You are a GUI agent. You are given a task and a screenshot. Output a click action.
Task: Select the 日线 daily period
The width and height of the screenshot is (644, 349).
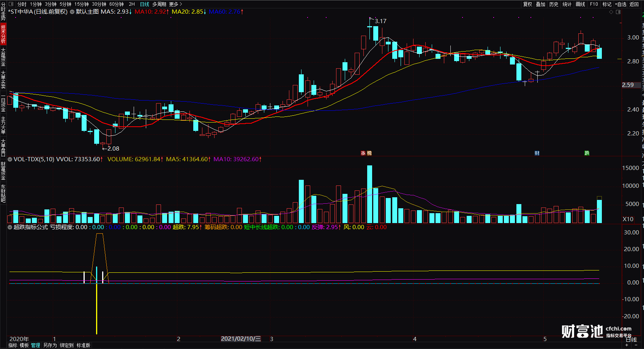(145, 4)
